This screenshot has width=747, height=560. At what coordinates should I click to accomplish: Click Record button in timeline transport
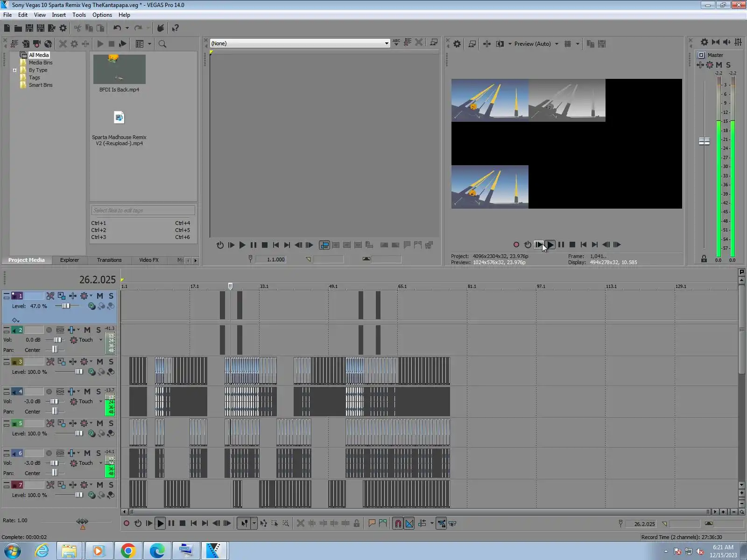tap(127, 524)
